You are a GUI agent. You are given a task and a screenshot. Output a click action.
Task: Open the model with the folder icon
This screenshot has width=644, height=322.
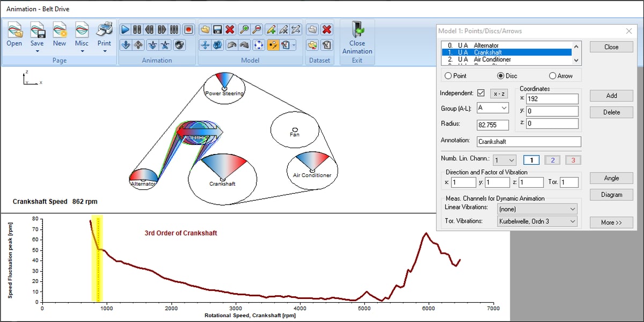click(204, 30)
